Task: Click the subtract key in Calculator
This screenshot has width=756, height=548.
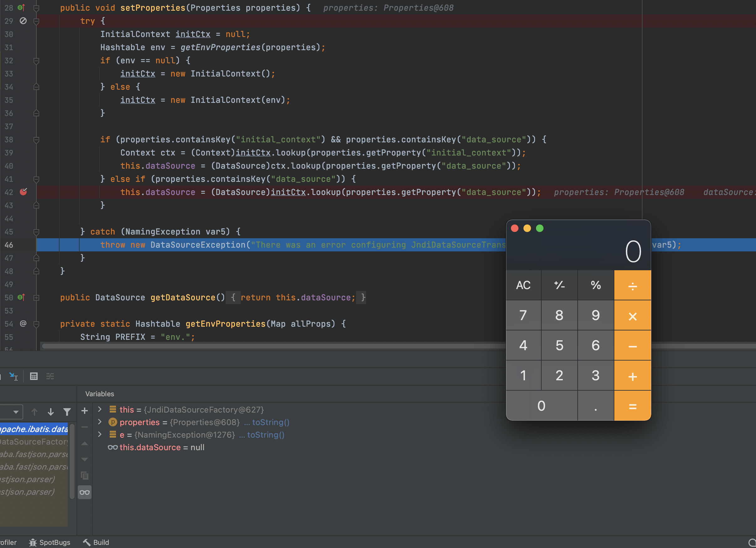Action: click(632, 345)
